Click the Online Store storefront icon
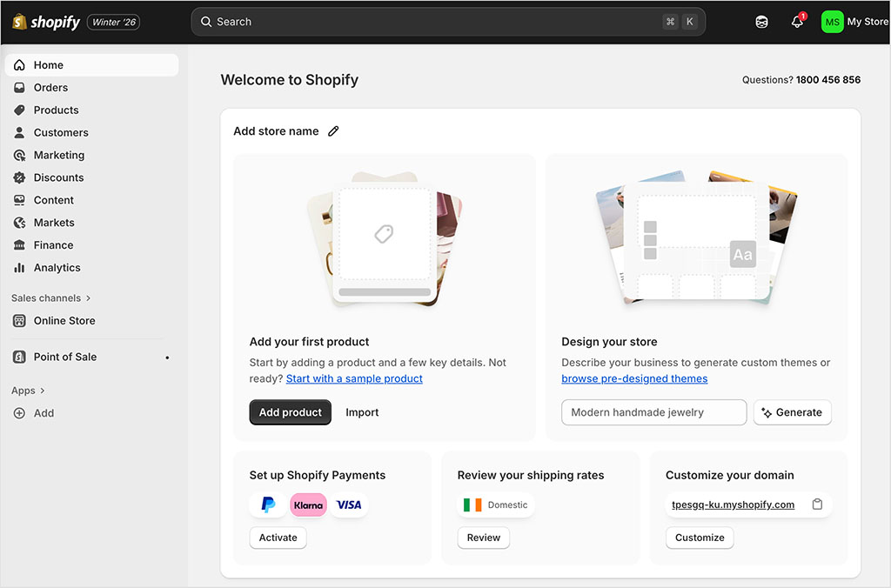 (19, 321)
